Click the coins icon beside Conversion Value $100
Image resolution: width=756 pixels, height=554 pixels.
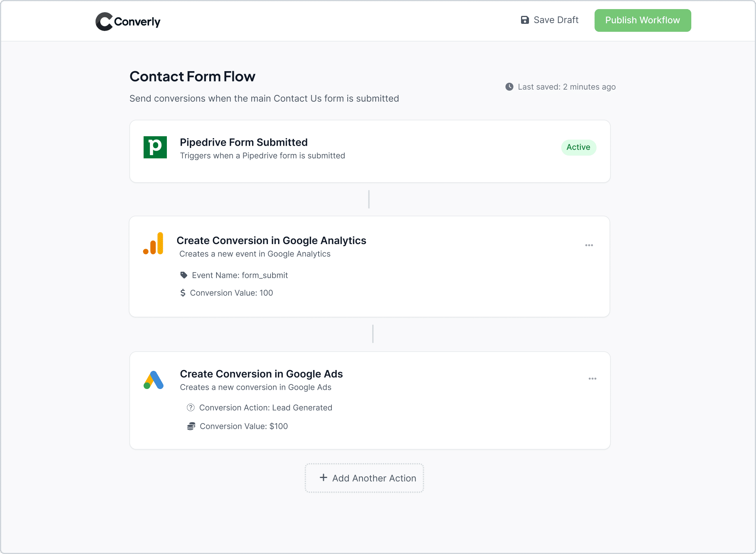[191, 426]
